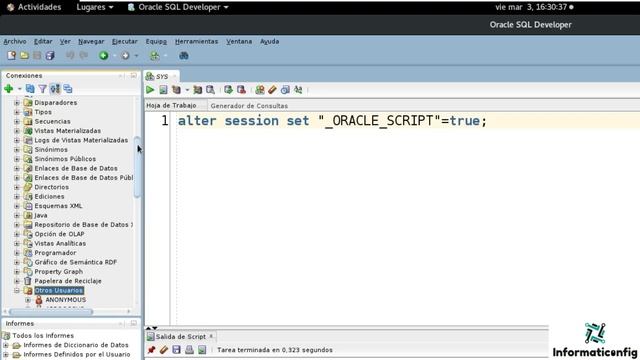
Task: Expand the Directorios tree node
Action: 17,187
